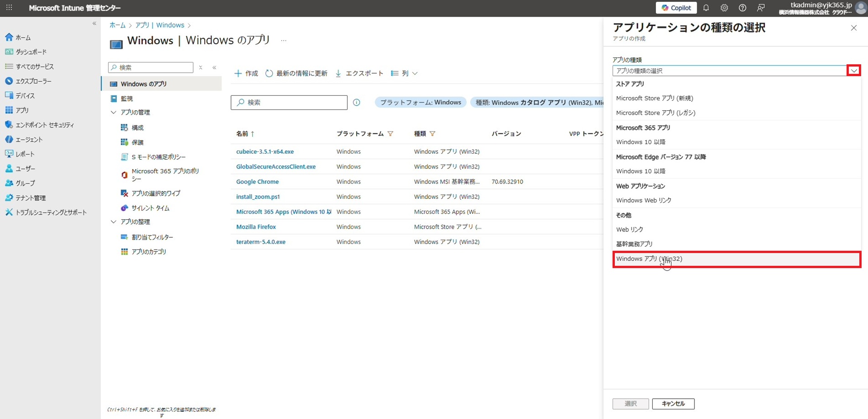Click the feedback icon in header
This screenshot has width=868, height=419.
pos(761,8)
